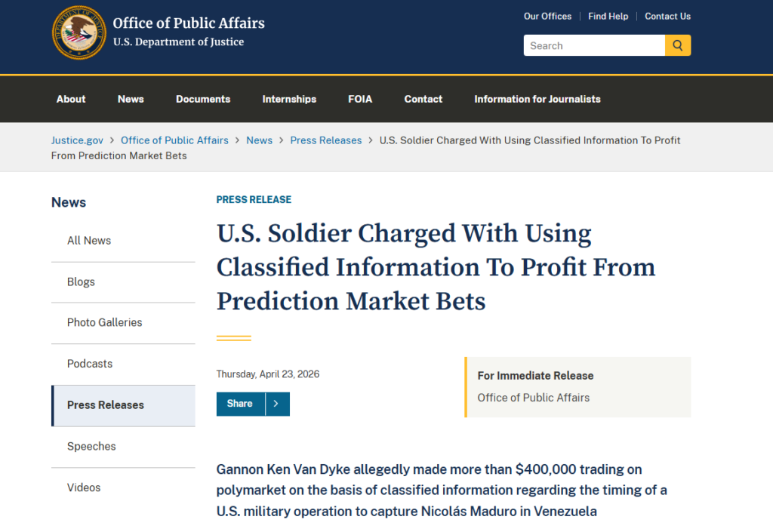Open the Internships section

tap(289, 99)
